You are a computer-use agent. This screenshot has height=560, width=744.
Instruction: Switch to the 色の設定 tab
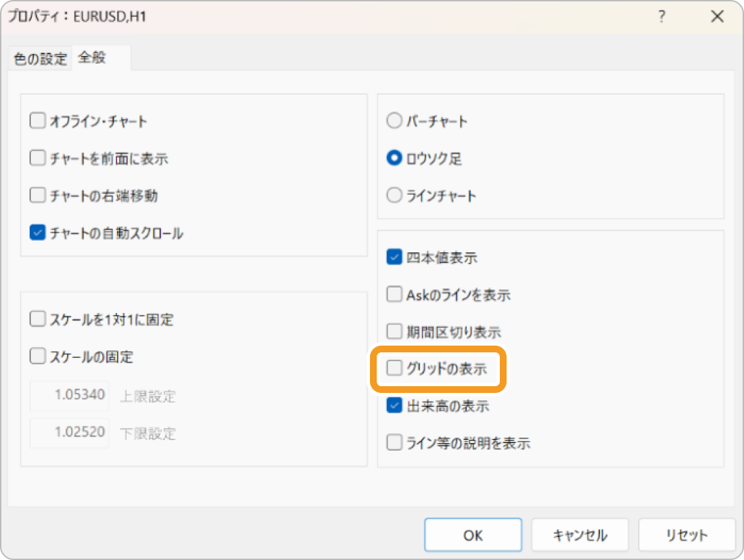tap(41, 59)
